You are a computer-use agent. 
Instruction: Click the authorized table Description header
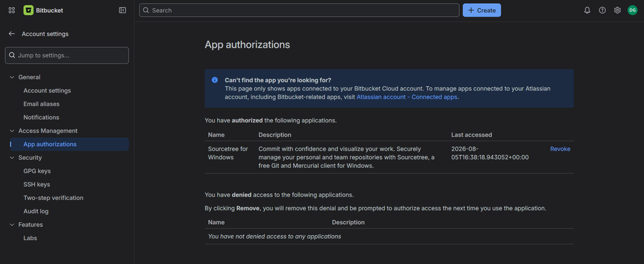[x=275, y=135]
